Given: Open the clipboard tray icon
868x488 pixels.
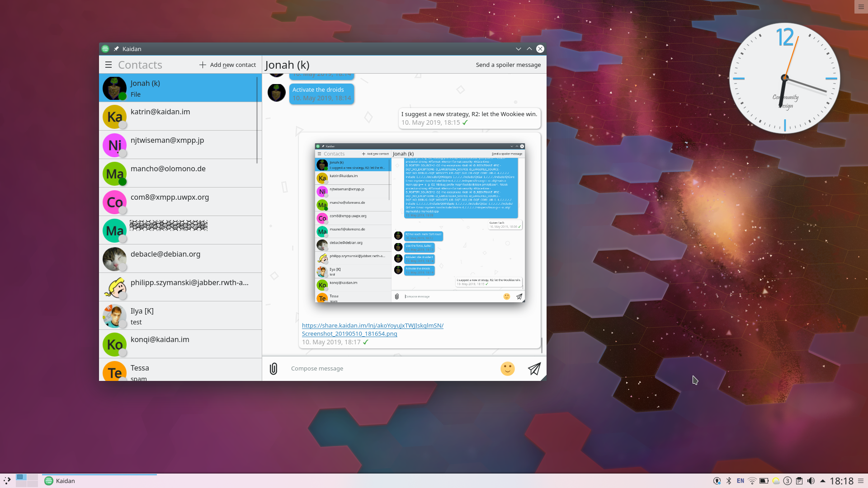Looking at the screenshot, I should 799,481.
